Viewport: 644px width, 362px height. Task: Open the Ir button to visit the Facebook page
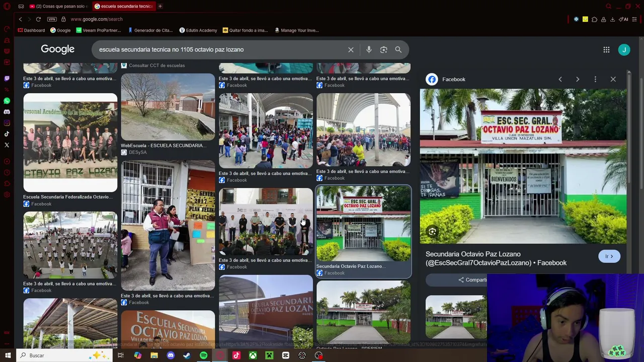pyautogui.click(x=609, y=256)
